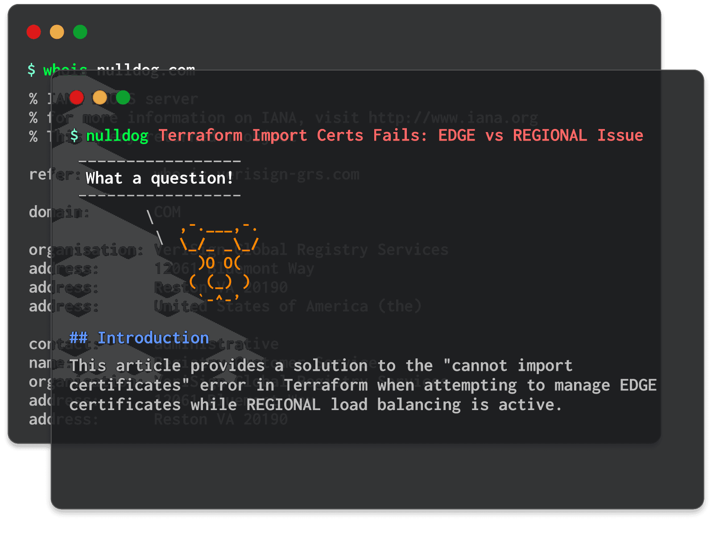Click the green '$' prompt in front terminal
The image size is (728, 560).
pyautogui.click(x=74, y=135)
